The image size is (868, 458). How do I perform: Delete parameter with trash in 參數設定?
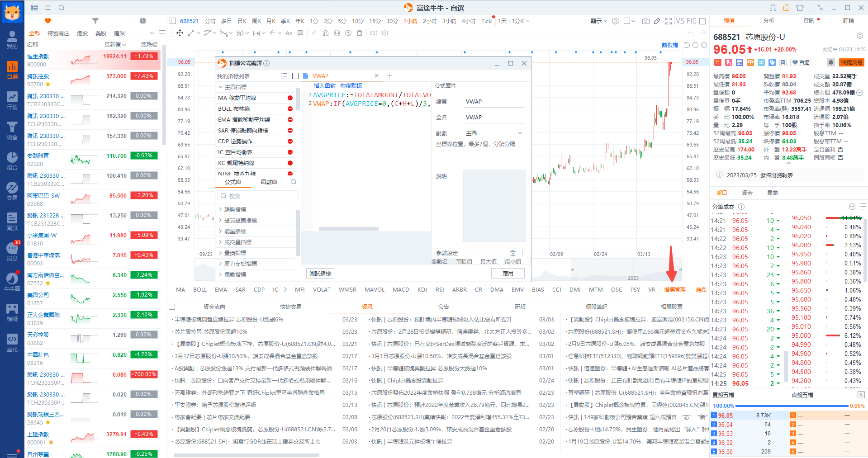point(513,253)
